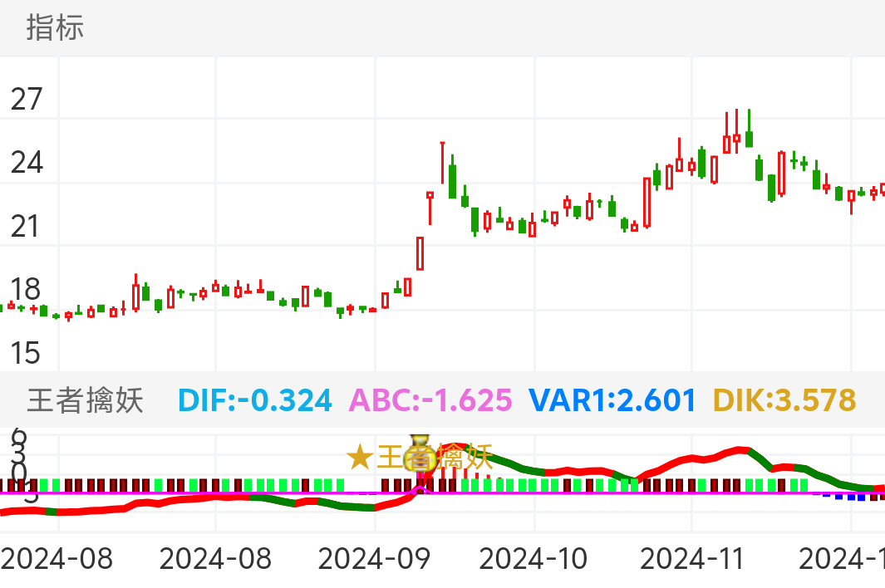This screenshot has height=588, width=885.
Task: Tap the 指标 header label
Action: click(55, 27)
